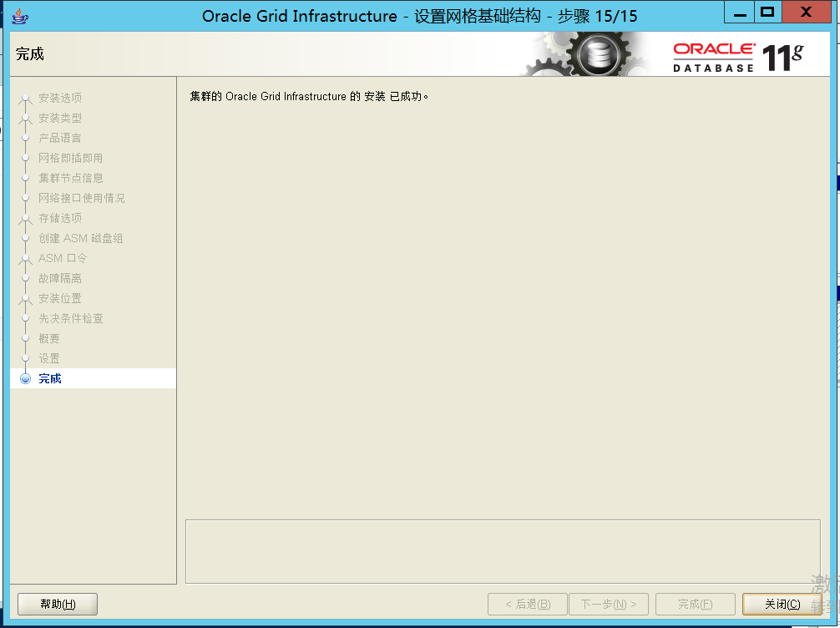Viewport: 840px width, 628px height.
Task: Maximize the Oracle Grid Infrastructure window
Action: click(767, 13)
